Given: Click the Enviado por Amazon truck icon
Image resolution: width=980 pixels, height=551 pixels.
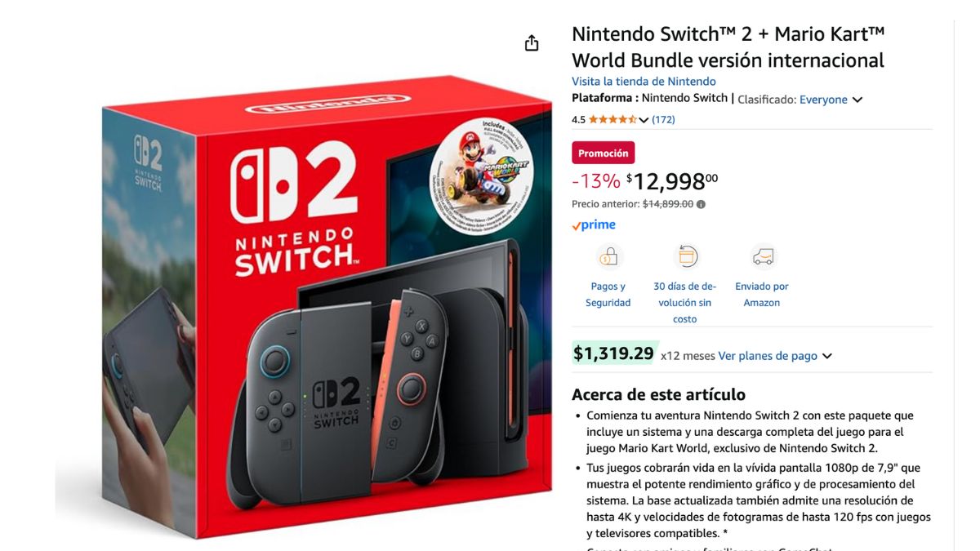Looking at the screenshot, I should [762, 258].
